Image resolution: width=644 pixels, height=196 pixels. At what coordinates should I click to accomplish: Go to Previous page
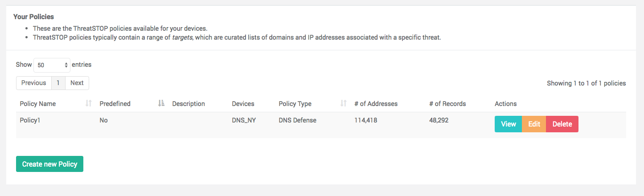33,83
